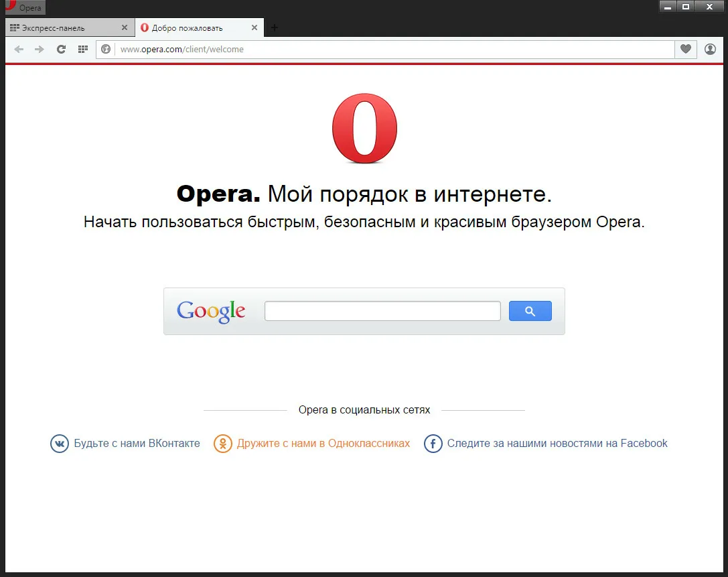Close the Экспресс-панель tab
The image size is (728, 577).
click(124, 28)
